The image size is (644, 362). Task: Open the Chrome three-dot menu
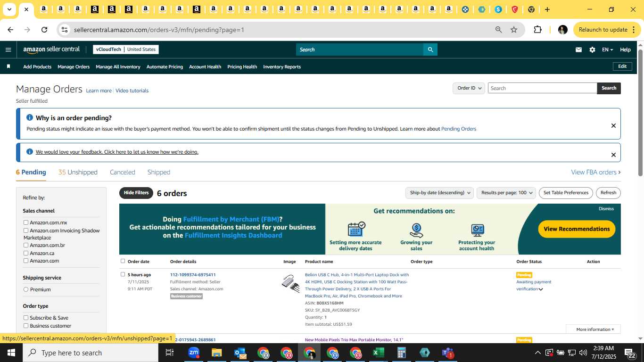click(x=634, y=30)
